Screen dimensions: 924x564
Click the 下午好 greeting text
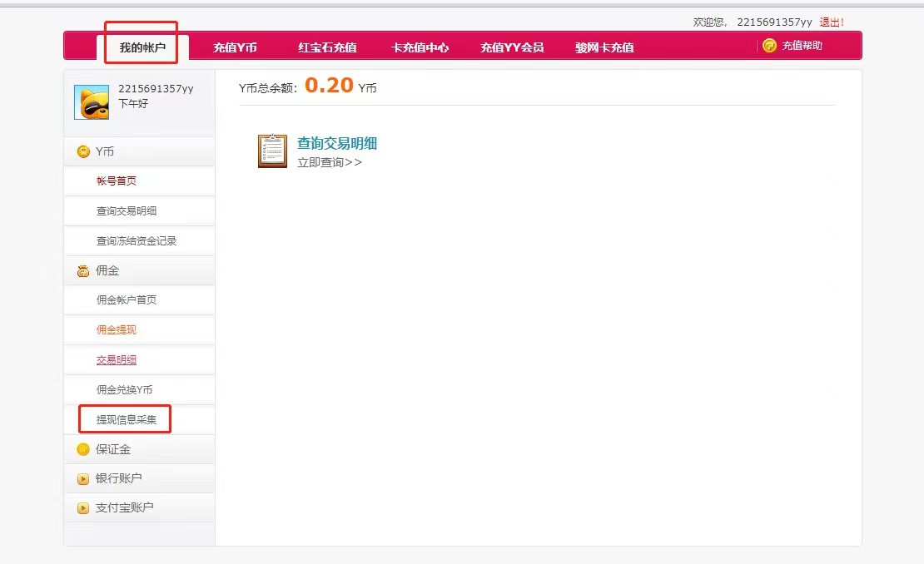click(133, 104)
